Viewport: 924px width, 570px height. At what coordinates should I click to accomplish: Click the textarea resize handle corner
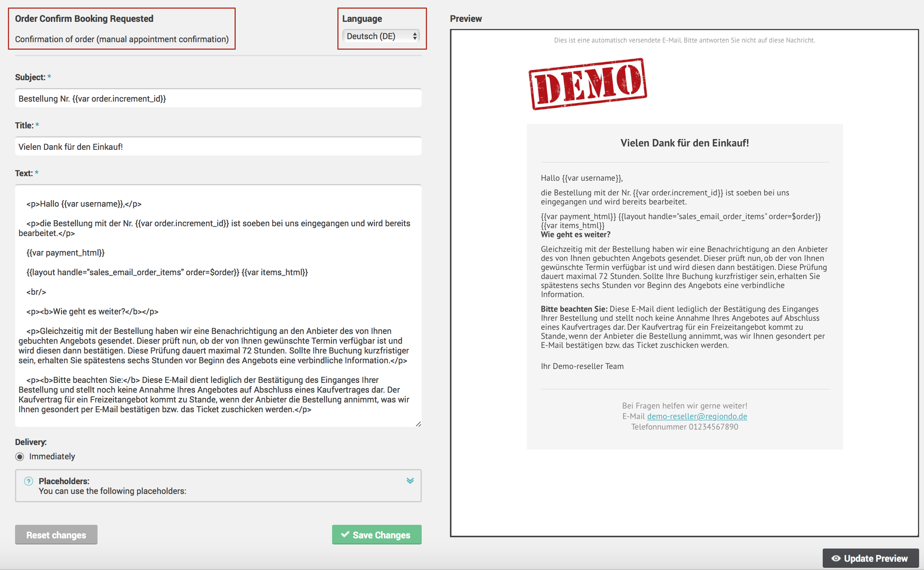[x=418, y=424]
